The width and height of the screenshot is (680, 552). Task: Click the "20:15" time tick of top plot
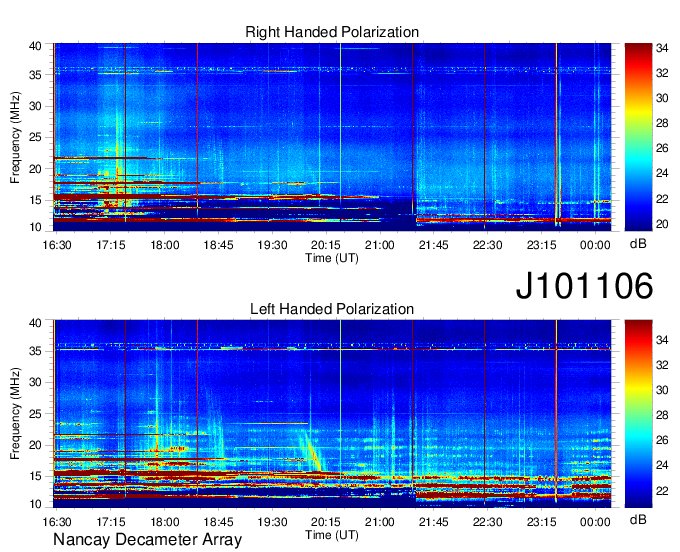coord(326,245)
